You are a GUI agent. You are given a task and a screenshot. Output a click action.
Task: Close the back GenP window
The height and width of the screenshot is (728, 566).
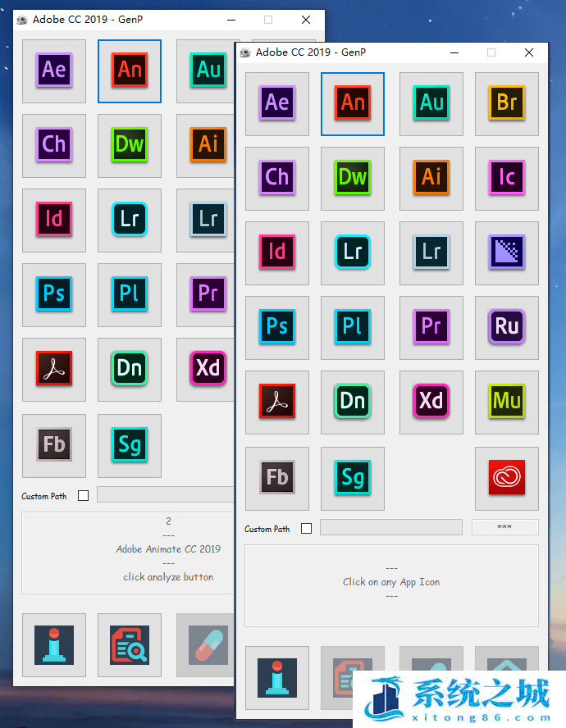coord(306,20)
